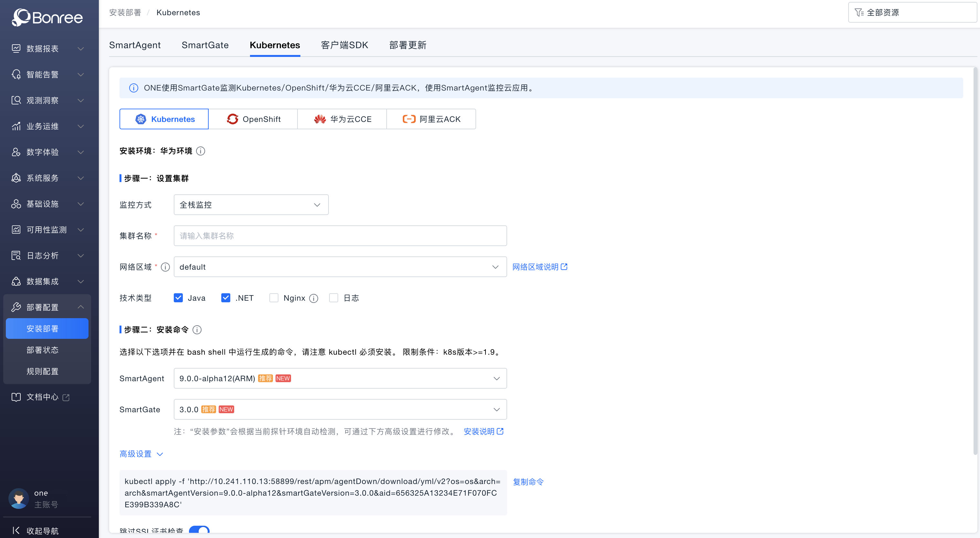Viewport: 980px width, 538px height.
Task: Click the info icon next to 步骤二 安装命令
Action: point(197,330)
